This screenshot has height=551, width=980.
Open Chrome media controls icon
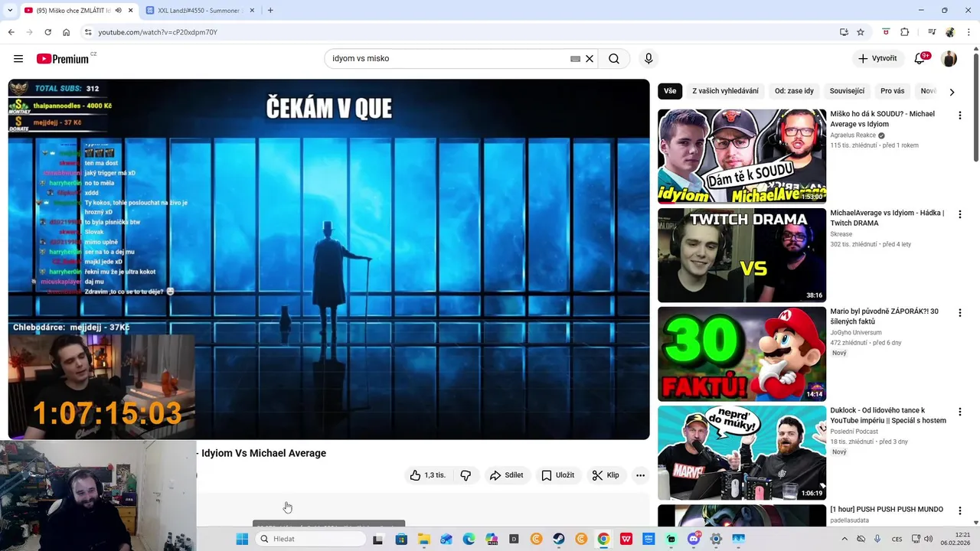click(932, 32)
